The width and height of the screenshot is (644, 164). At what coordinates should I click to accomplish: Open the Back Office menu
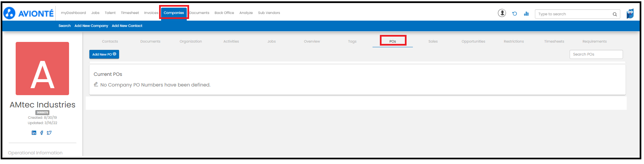224,13
